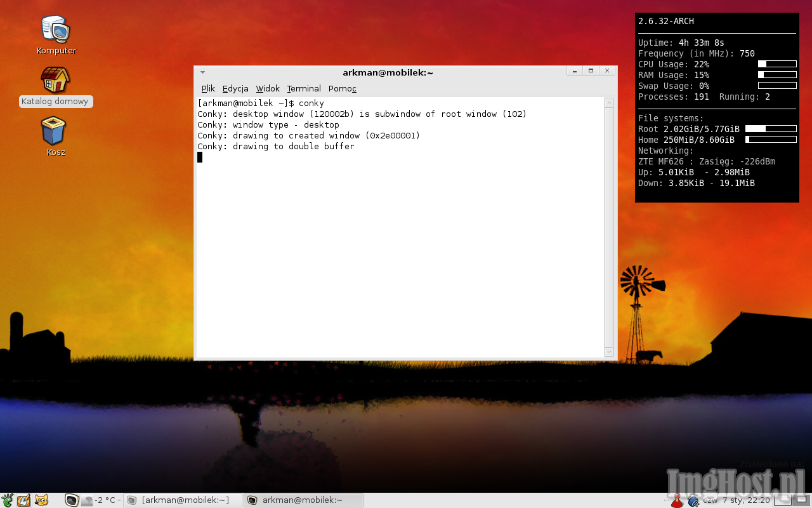The width and height of the screenshot is (812, 508).
Task: Switch to the second workspace in the pager
Action: pos(801,500)
